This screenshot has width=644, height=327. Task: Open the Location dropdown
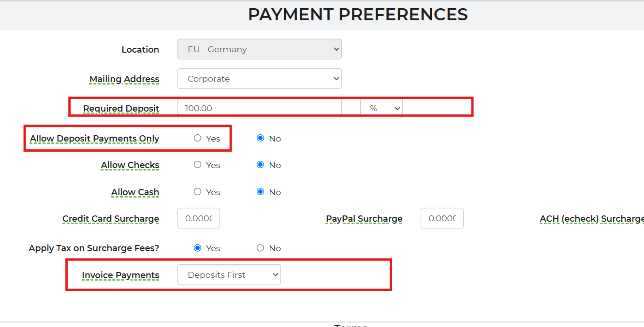pos(259,49)
